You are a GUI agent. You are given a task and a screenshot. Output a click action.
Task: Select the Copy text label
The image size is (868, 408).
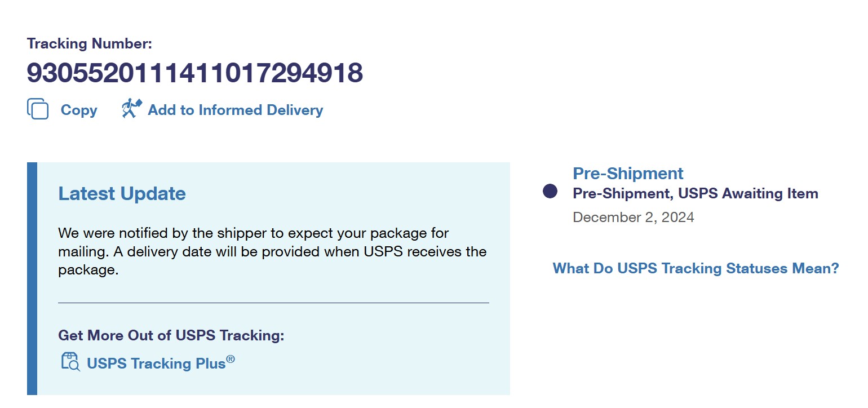[79, 110]
